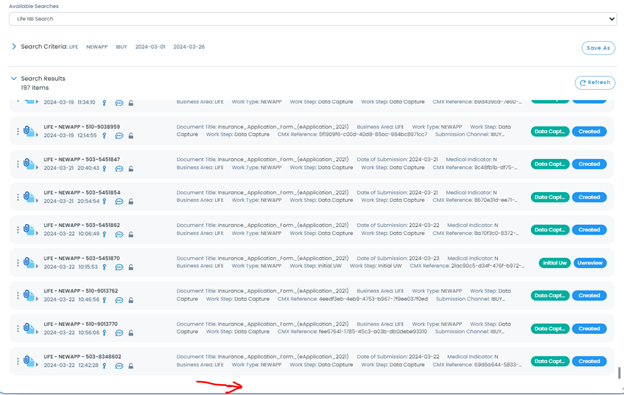Expand the Search Criteria section chevron
Image resolution: width=624 pixels, height=395 pixels.
[14, 47]
